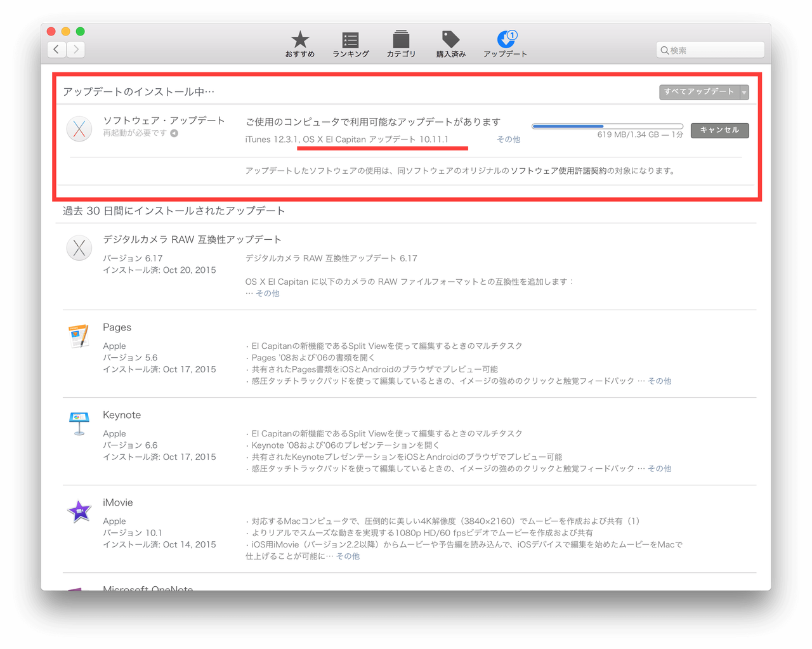Click バージョン 5.6 under Pages

[130, 358]
